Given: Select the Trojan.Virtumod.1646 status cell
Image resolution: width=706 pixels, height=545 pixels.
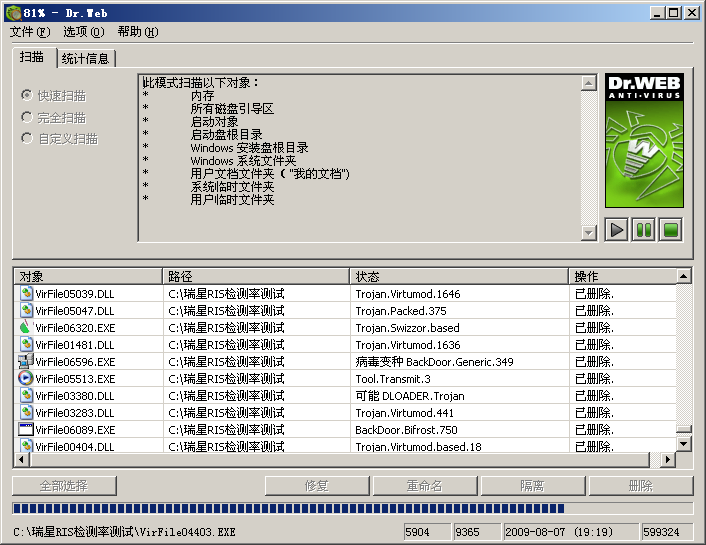Looking at the screenshot, I should click(460, 294).
